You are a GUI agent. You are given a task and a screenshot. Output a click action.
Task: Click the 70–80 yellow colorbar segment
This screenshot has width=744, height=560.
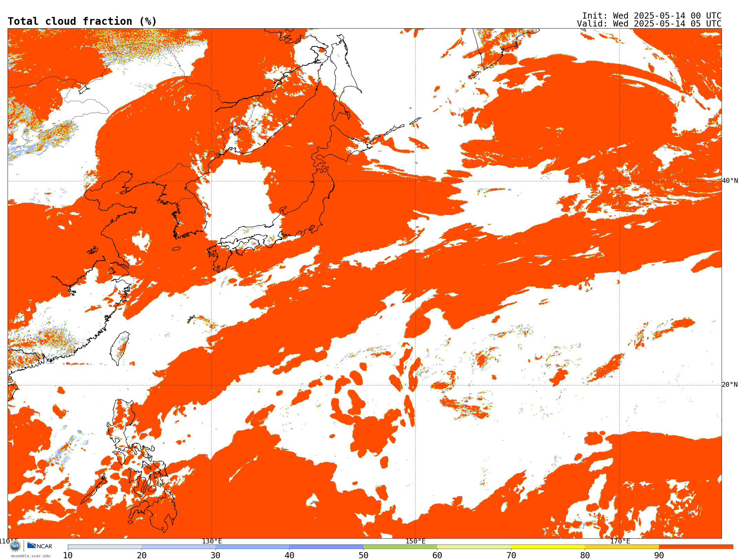tap(548, 547)
